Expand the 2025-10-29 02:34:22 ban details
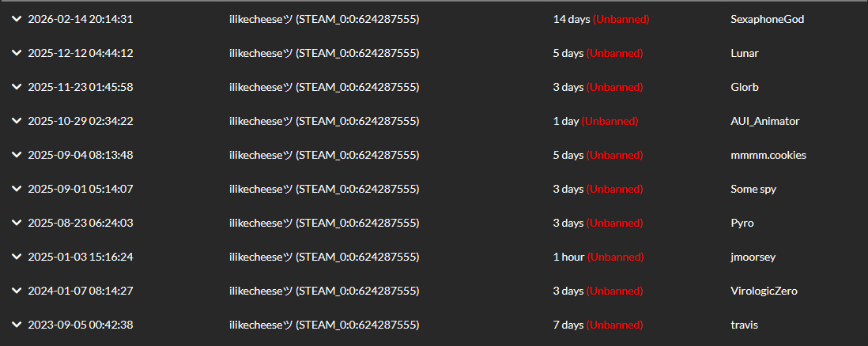The image size is (868, 346). click(x=17, y=121)
